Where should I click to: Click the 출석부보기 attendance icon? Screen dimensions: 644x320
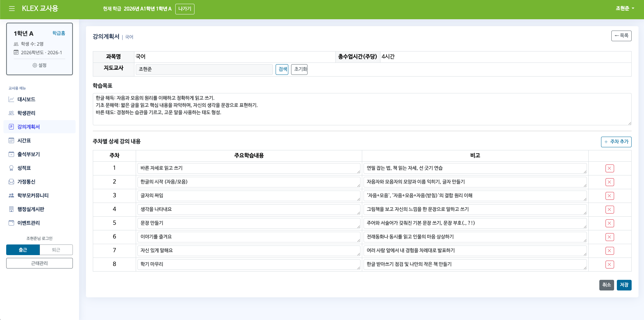pyautogui.click(x=10, y=154)
